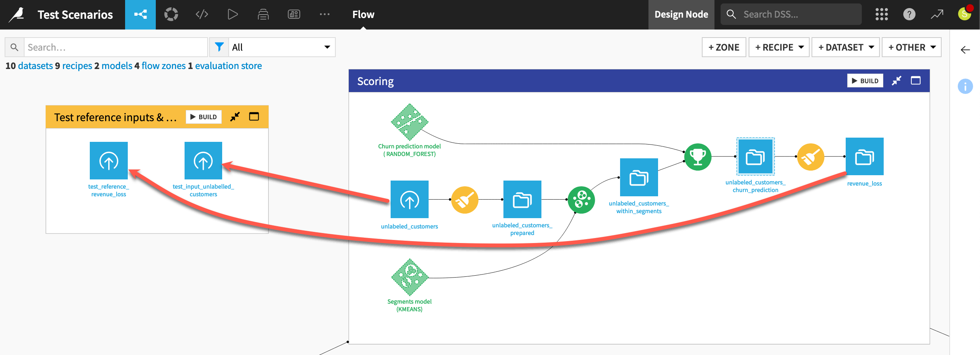Focus the Search DSS field
Viewport: 980px width, 355px height.
791,15
